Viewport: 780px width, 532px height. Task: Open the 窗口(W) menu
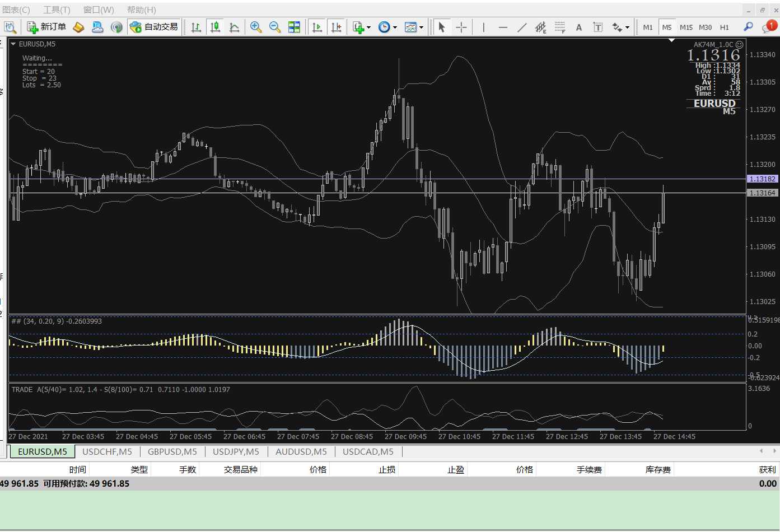point(99,10)
